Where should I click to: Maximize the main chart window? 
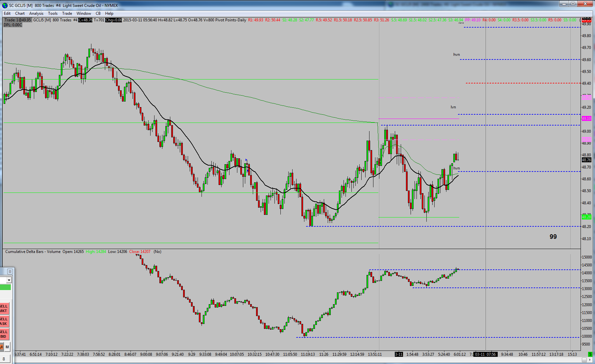point(573,4)
